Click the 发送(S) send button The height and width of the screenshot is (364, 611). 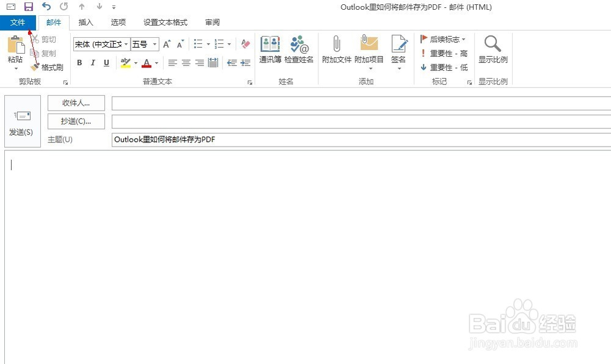22,122
